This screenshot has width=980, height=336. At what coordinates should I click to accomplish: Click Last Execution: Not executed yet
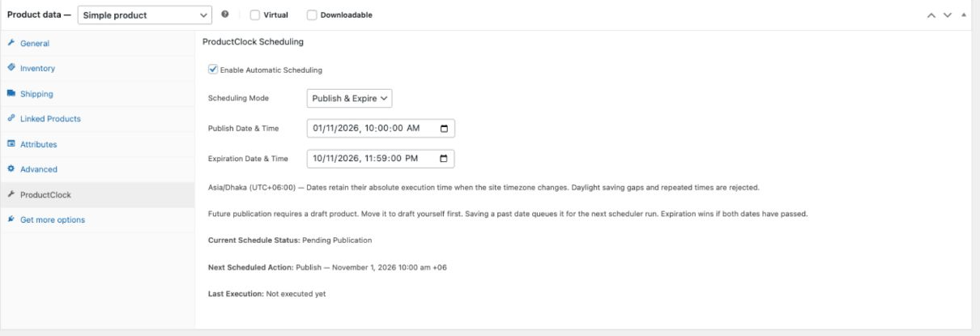coord(267,294)
